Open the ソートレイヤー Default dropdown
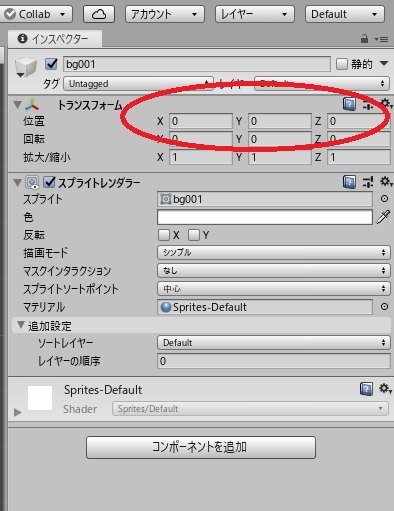 [x=273, y=343]
